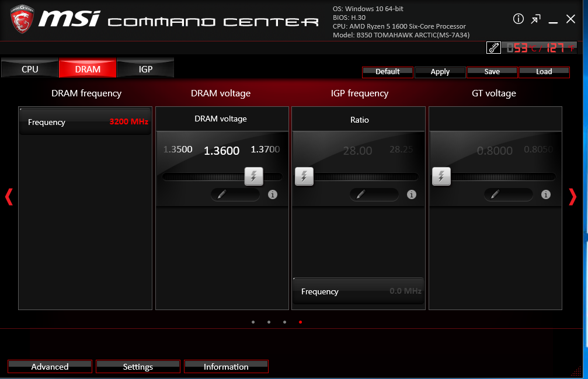Click the Save profile button
The width and height of the screenshot is (588, 379).
click(x=492, y=72)
